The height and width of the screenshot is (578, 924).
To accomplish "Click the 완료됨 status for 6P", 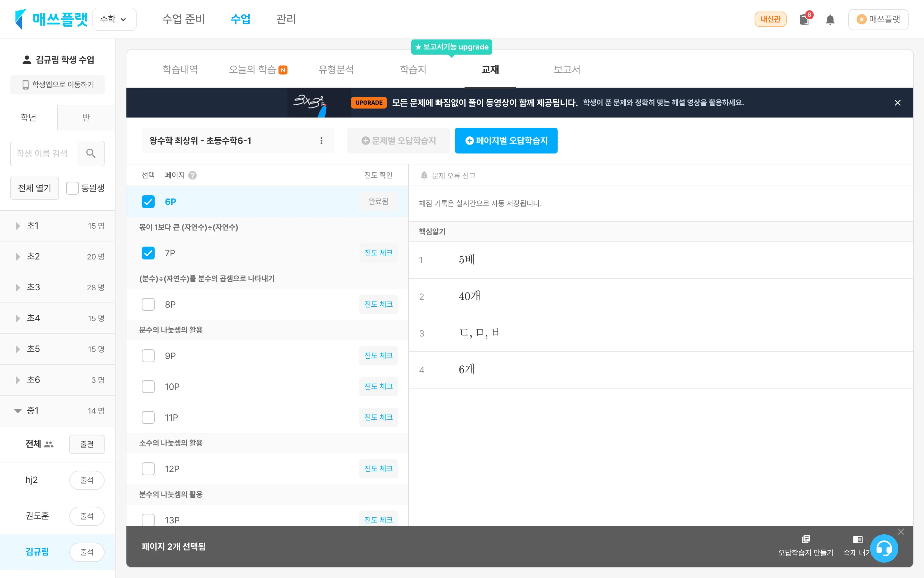I will (378, 201).
